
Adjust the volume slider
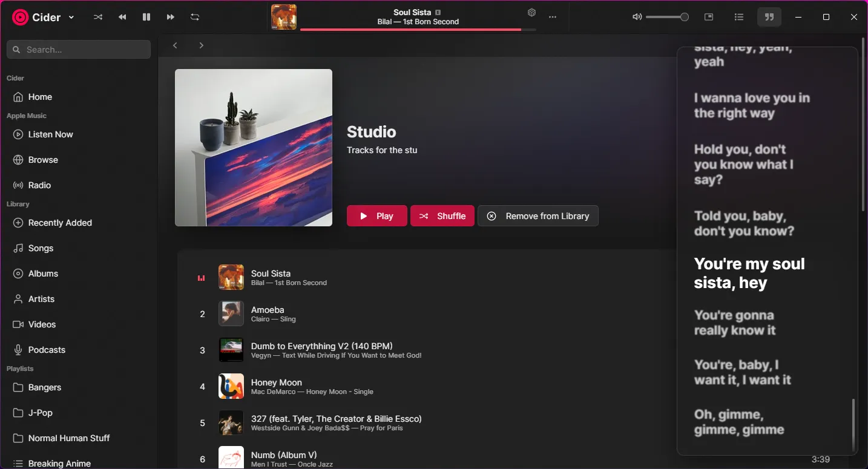667,17
